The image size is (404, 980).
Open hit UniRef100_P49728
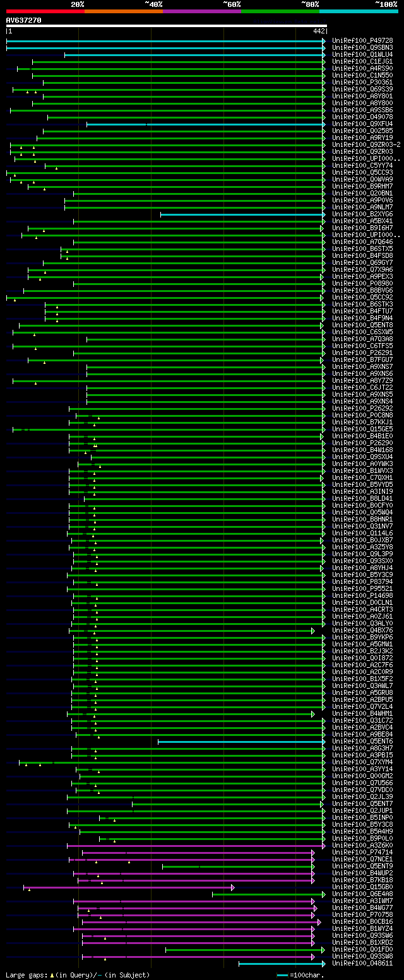[x=362, y=41]
